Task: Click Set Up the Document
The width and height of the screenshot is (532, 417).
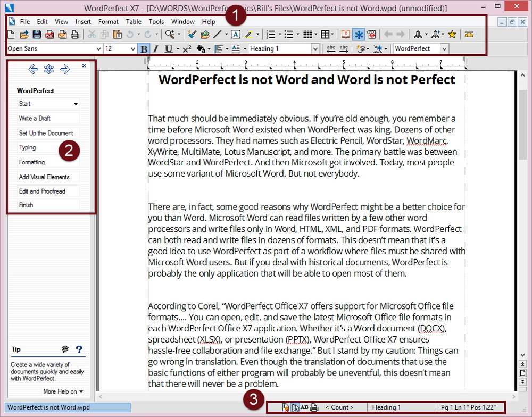Action: point(48,133)
